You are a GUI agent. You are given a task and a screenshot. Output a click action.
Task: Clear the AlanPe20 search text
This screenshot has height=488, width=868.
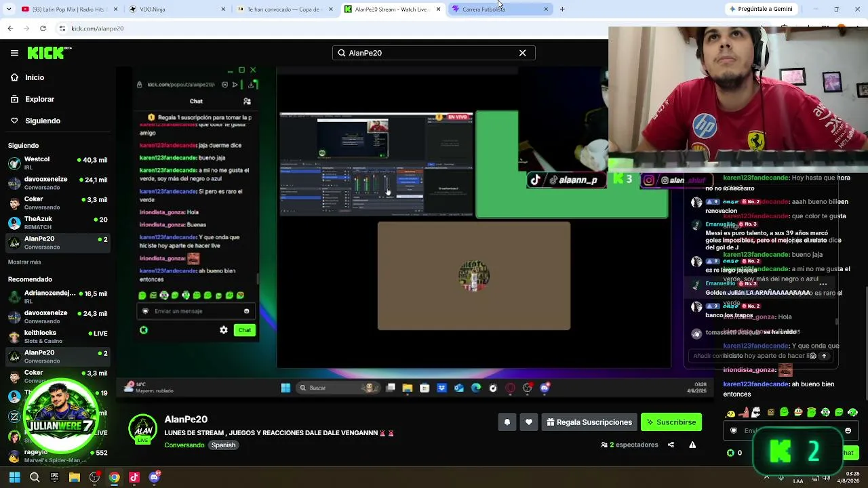tap(522, 53)
